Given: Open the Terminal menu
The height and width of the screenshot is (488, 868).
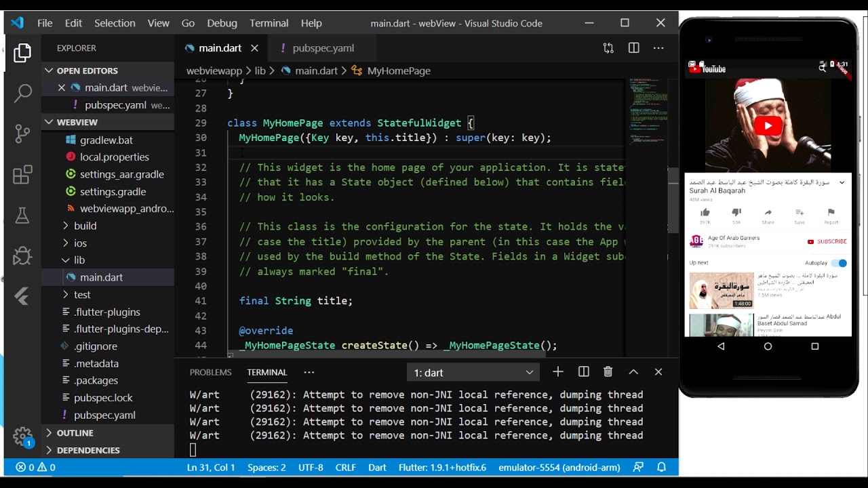Looking at the screenshot, I should [x=269, y=23].
